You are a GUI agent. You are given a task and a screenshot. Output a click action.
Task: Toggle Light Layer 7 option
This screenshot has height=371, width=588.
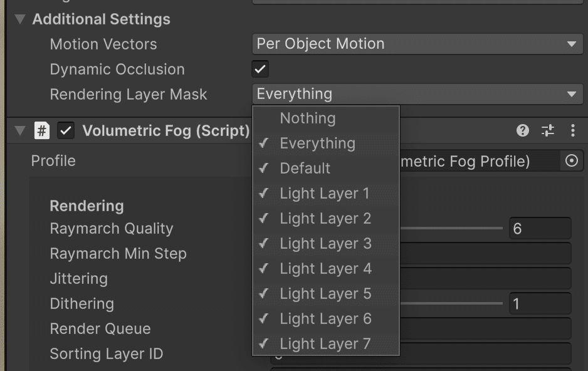325,343
